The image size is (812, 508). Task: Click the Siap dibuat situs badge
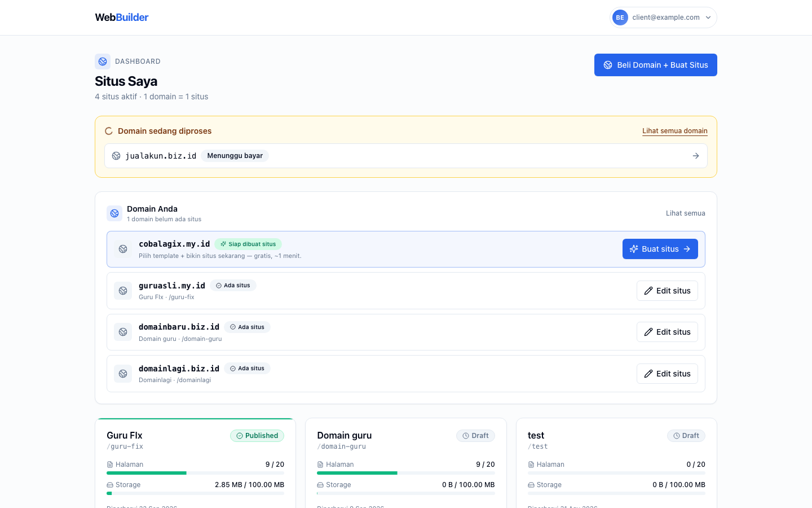[x=248, y=244]
